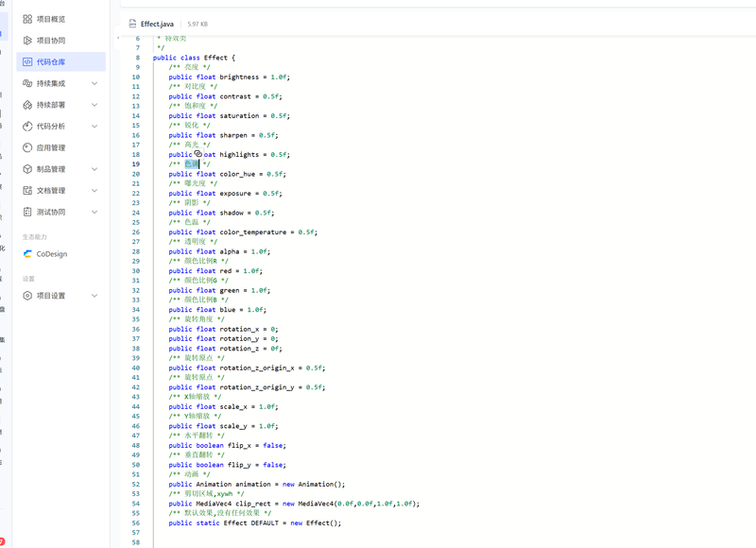Click the 代码分析 gauge icon
The image size is (756, 548).
point(27,127)
